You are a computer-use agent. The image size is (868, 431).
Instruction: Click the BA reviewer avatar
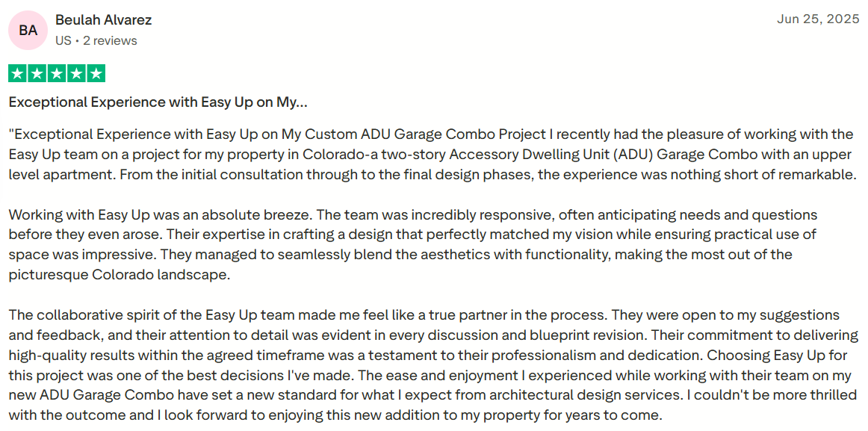click(x=28, y=30)
